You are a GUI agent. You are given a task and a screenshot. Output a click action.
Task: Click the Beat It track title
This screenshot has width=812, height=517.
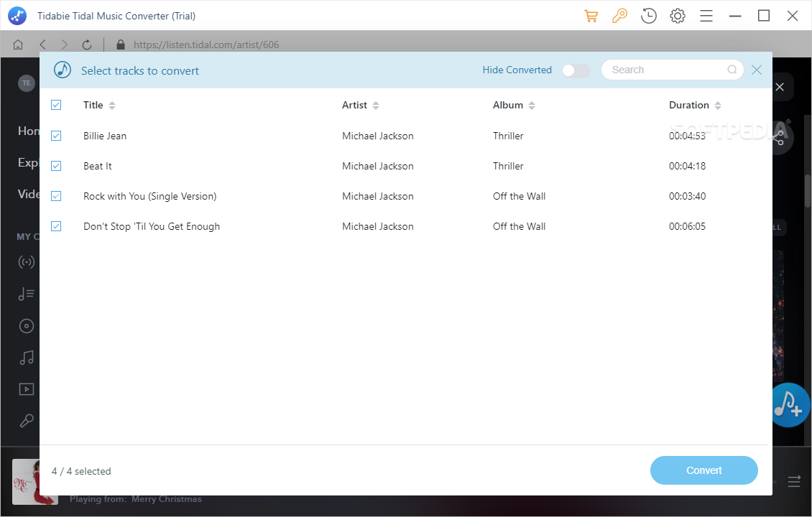[x=97, y=166]
